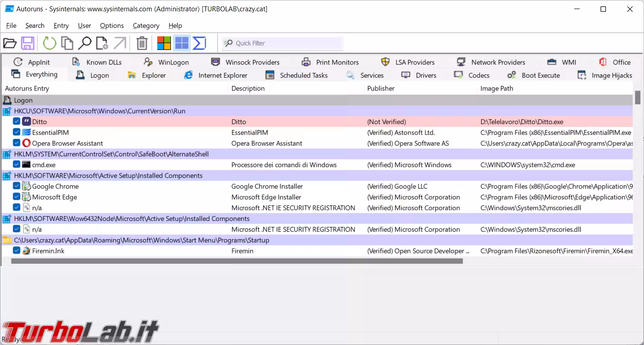Image resolution: width=644 pixels, height=345 pixels.
Task: Open the Category menu
Action: tap(146, 26)
